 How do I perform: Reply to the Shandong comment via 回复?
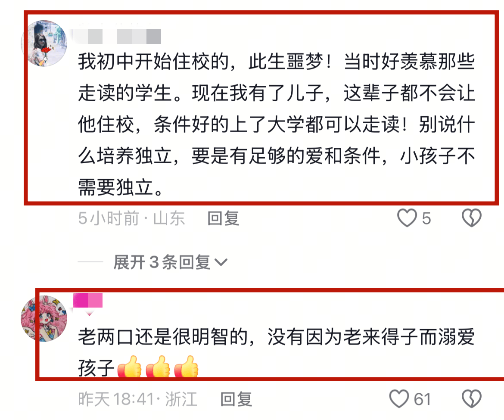[224, 218]
